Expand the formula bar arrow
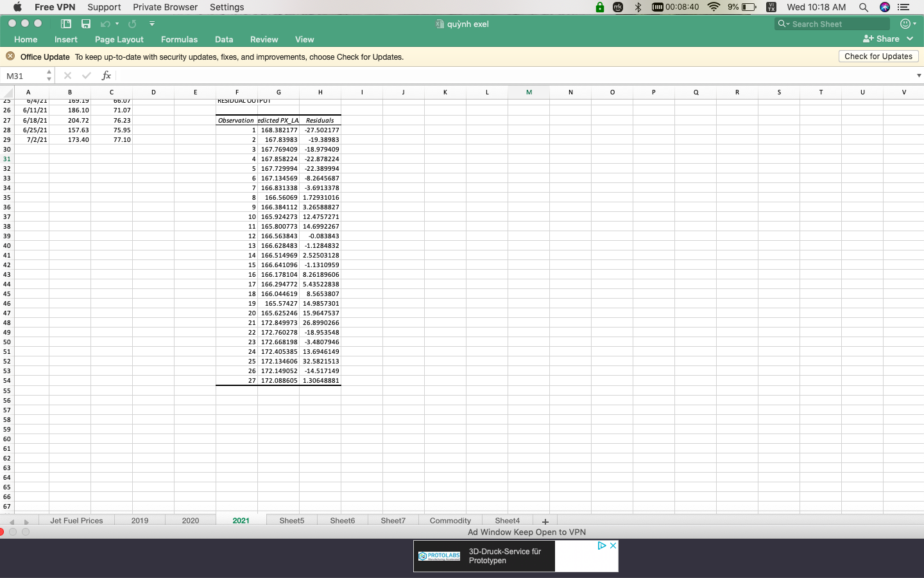The height and width of the screenshot is (578, 924). pyautogui.click(x=919, y=76)
